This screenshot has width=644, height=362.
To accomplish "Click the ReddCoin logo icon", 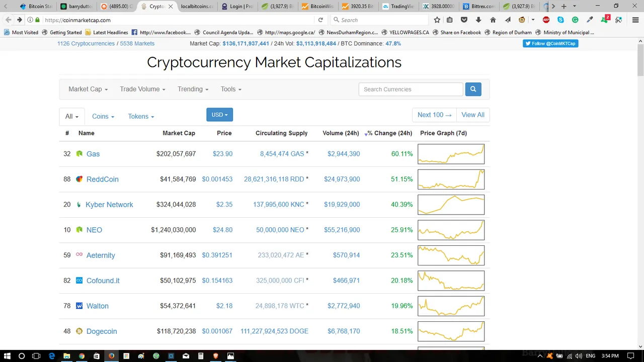I will pos(79,179).
